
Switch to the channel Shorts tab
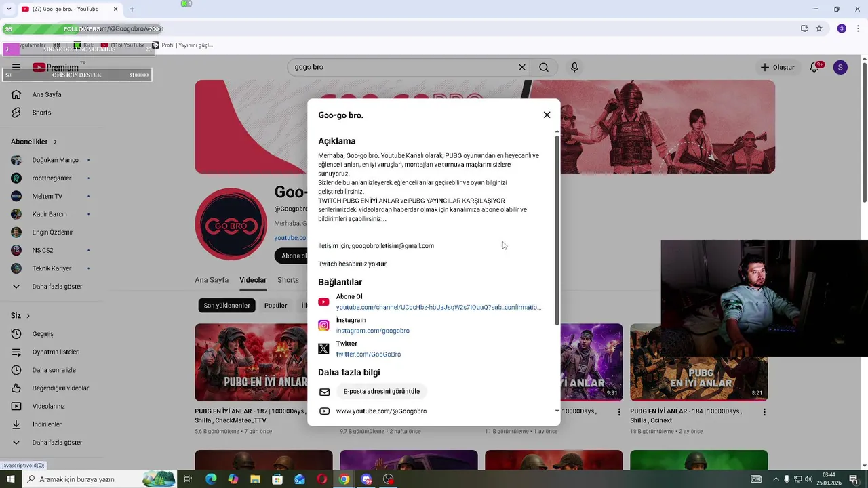pyautogui.click(x=288, y=280)
